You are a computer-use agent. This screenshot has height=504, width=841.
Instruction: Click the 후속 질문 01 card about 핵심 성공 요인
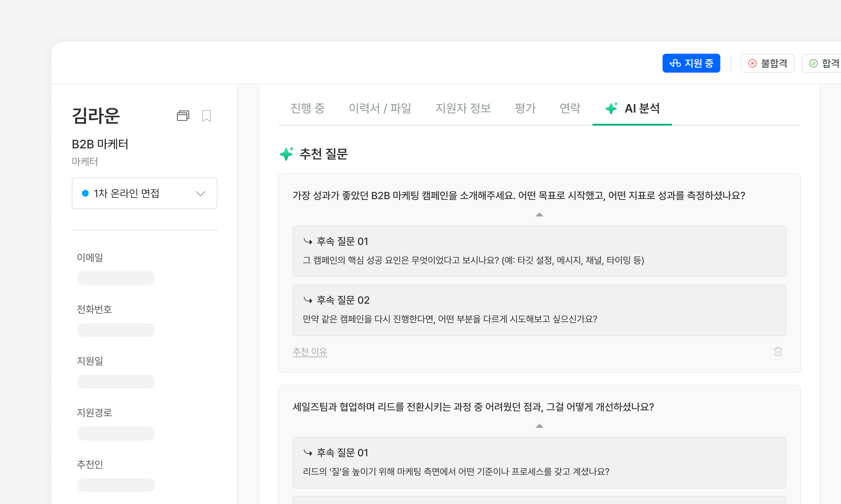pos(539,251)
